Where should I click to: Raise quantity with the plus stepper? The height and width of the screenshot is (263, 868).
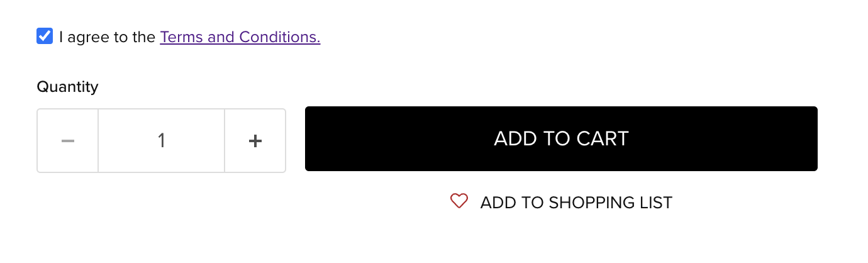point(255,140)
